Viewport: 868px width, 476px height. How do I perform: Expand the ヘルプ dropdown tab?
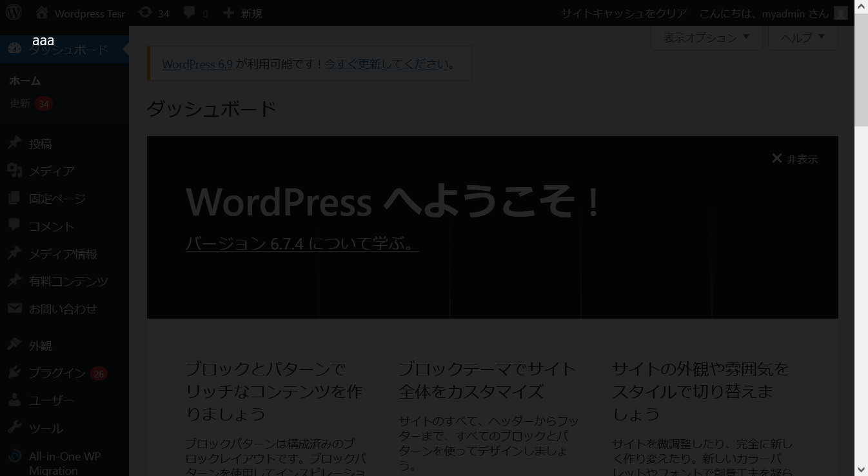coord(802,37)
